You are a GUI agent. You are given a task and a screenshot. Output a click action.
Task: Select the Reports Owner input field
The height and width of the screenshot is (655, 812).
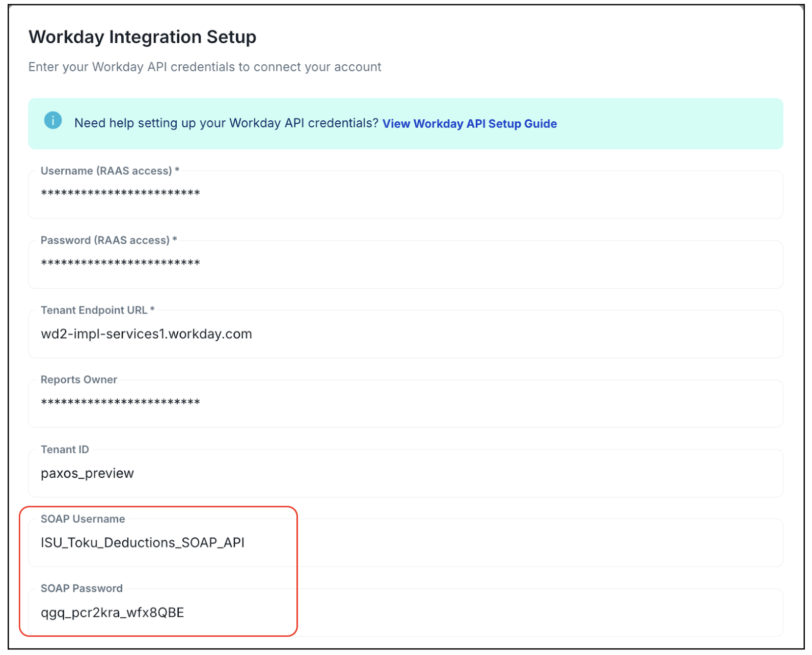click(x=405, y=403)
